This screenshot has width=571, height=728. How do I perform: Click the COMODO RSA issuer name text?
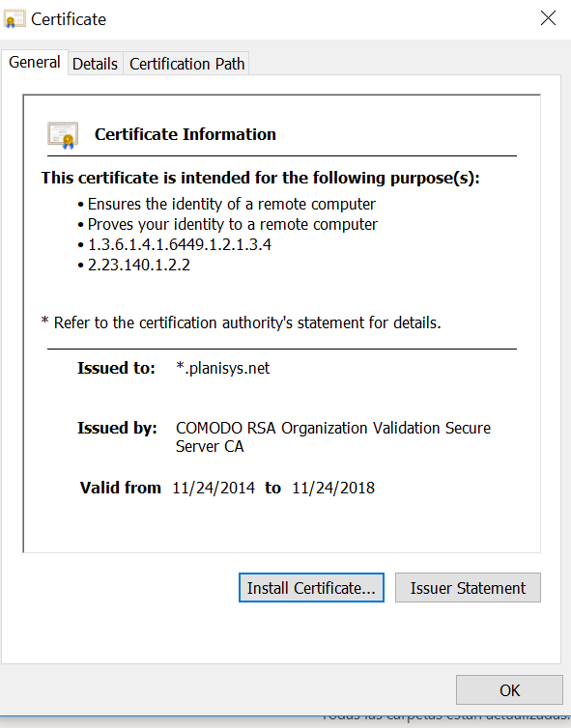(332, 436)
